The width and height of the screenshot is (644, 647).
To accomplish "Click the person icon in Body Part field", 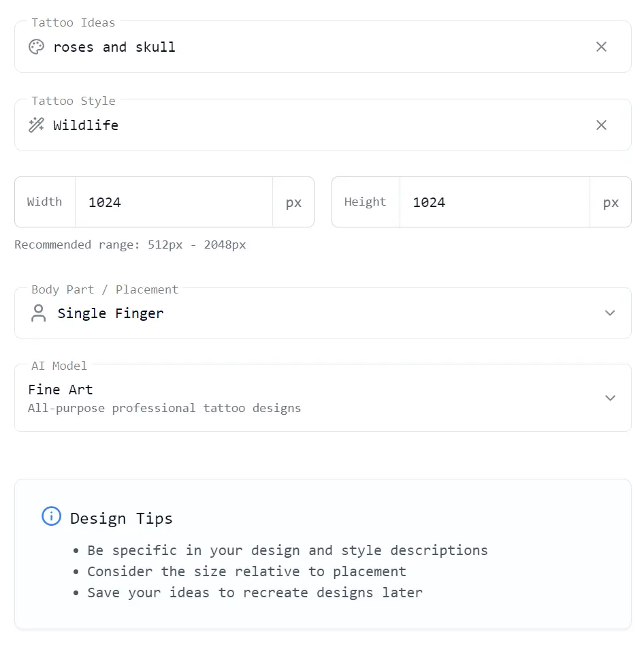I will pos(38,313).
